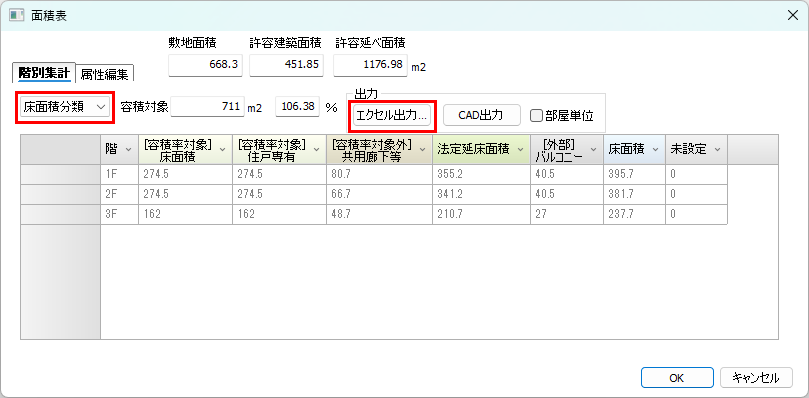Open the 床面積分類 dropdown
This screenshot has width=809, height=398.
click(64, 107)
